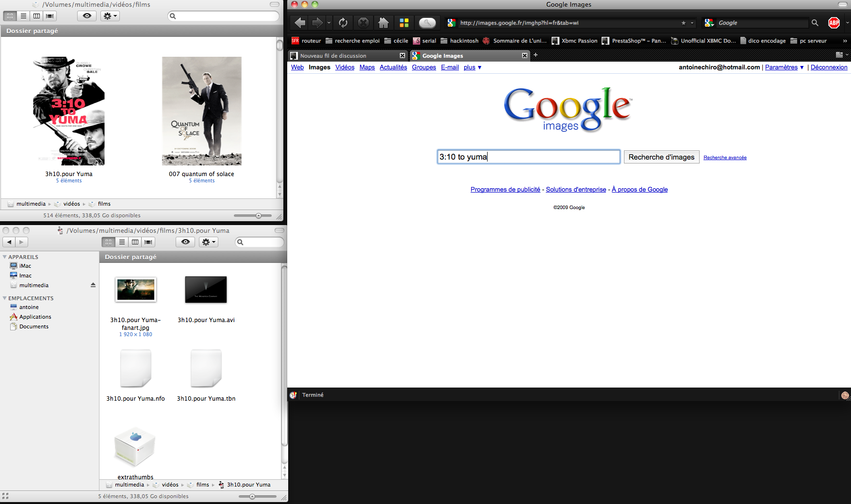Click Quick Look eye in top Finder
This screenshot has width=851, height=504.
[x=87, y=16]
